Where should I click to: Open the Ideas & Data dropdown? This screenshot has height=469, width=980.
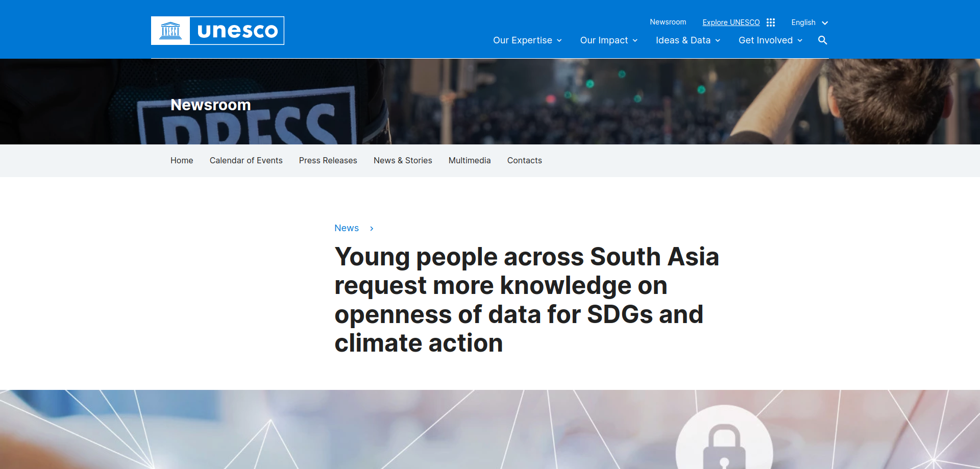pos(688,40)
